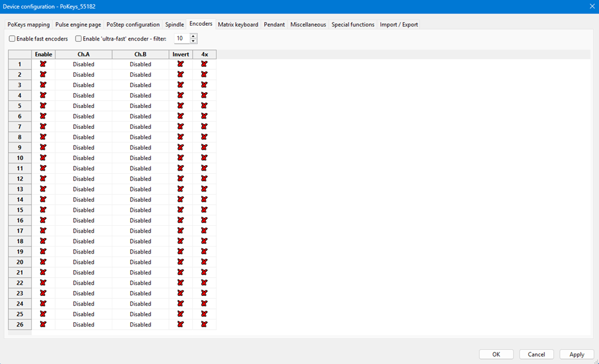Viewport: 599px width, 364px height.
Task: Check the Enable 'ultra-fast' encoder option
Action: pos(79,39)
